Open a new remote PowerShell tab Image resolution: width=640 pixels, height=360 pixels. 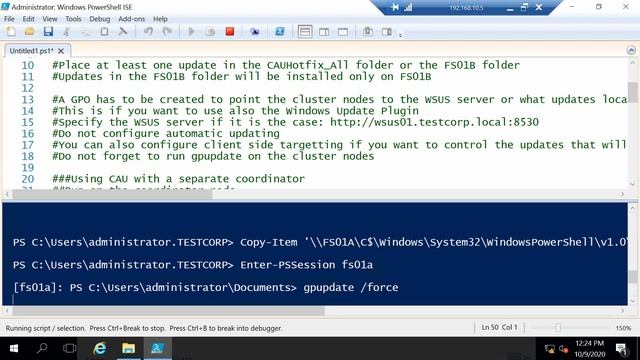point(255,31)
